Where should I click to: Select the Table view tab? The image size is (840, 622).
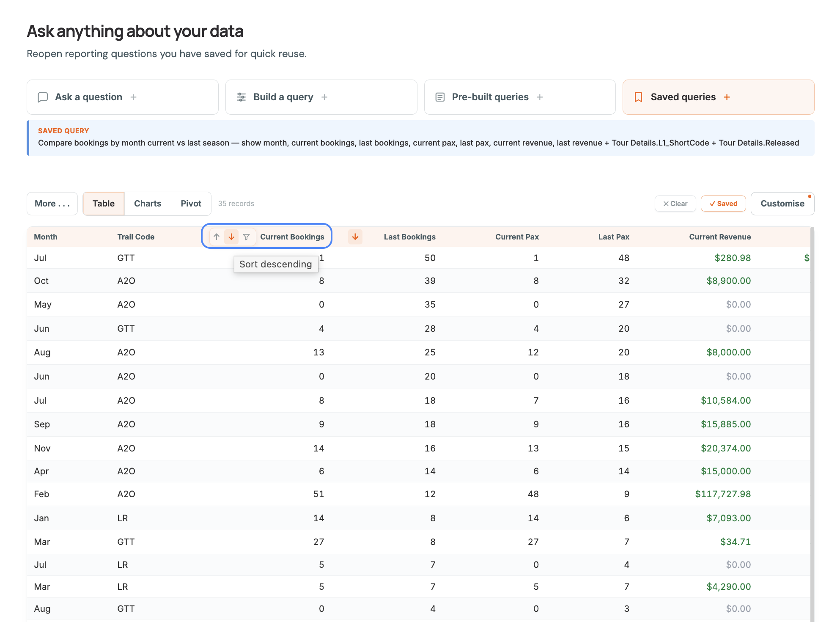pyautogui.click(x=104, y=204)
